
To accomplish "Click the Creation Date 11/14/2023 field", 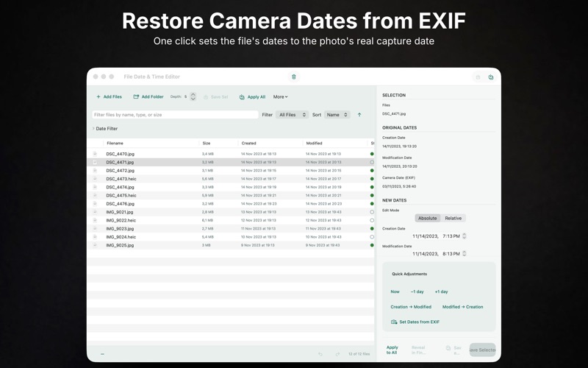I will (x=426, y=236).
